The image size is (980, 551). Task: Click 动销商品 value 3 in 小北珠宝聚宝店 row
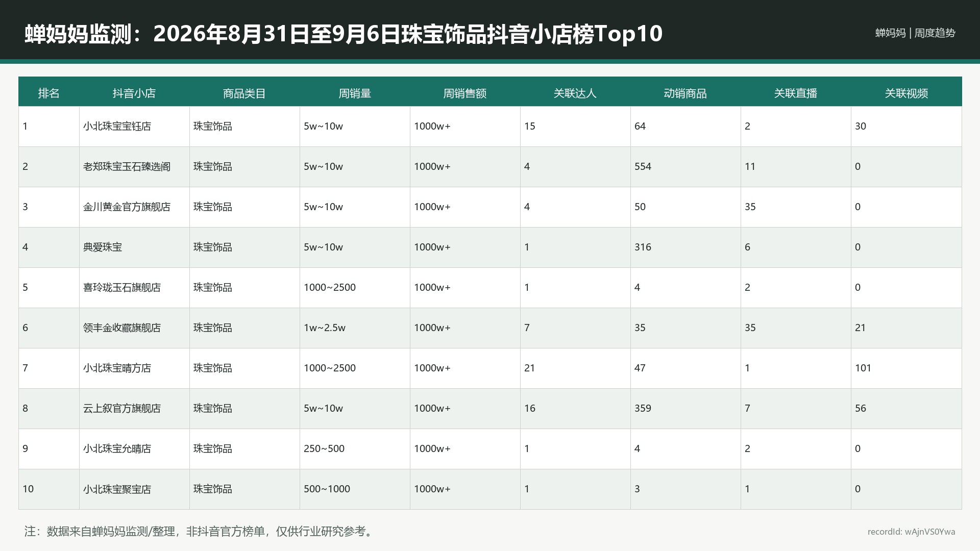point(637,489)
